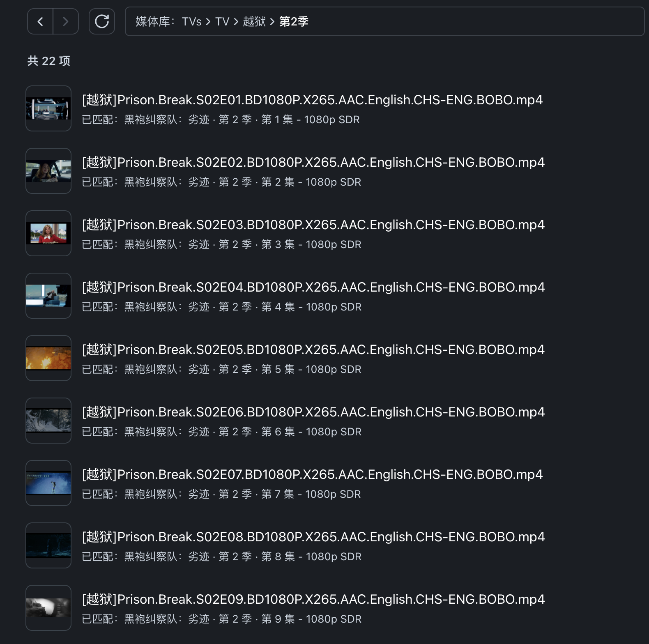Select the Prison.Break.S02E02 file name
649x644 pixels.
313,162
